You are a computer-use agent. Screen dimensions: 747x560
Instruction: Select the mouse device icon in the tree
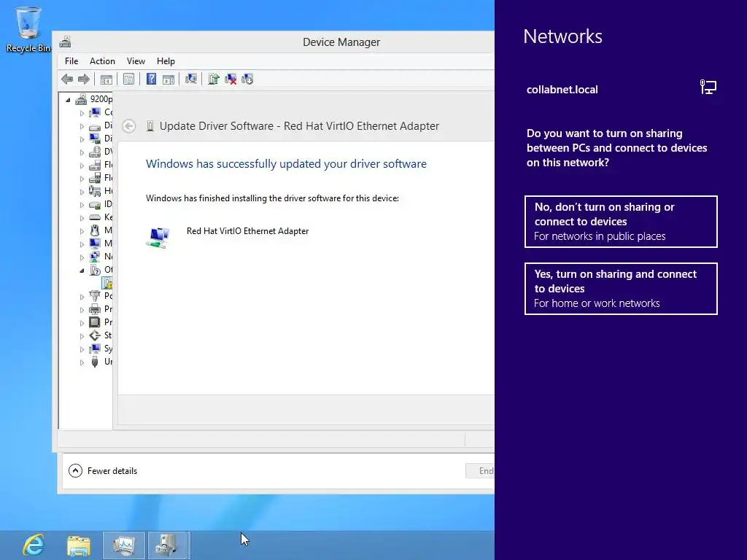[x=95, y=230]
